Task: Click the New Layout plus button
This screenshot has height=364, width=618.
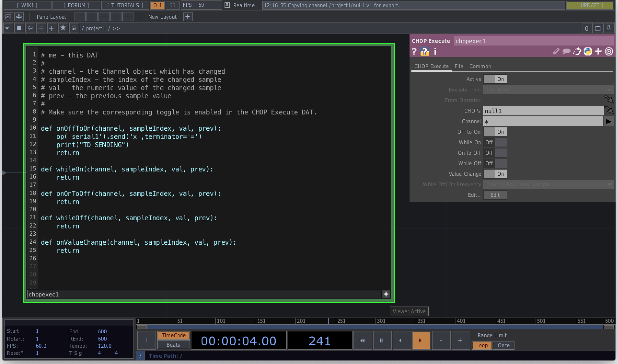Action: [188, 17]
